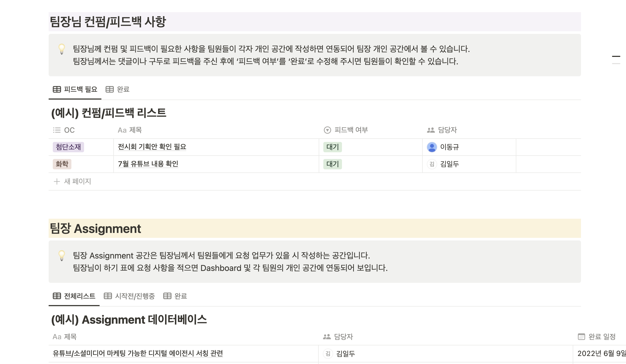Click the people icon next to 담당자 header
The width and height of the screenshot is (626, 364).
[430, 130]
